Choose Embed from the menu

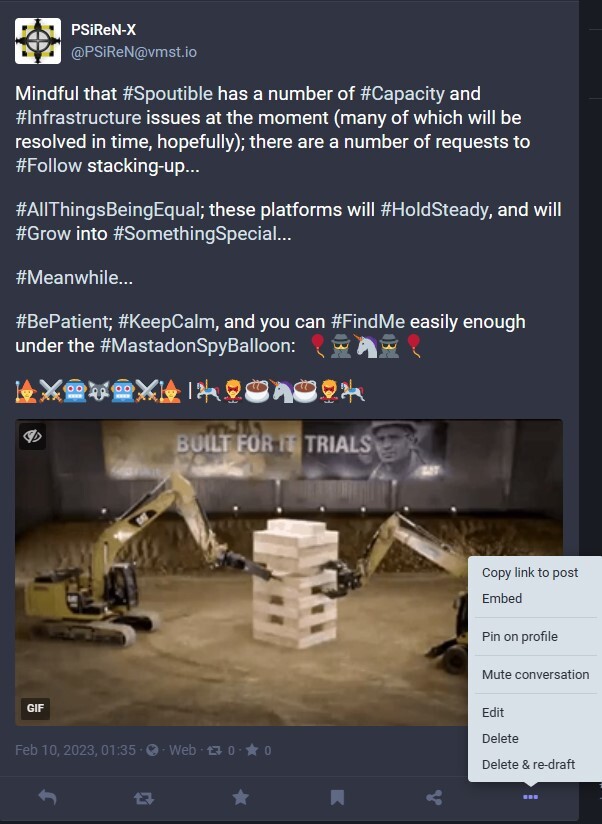(x=502, y=599)
